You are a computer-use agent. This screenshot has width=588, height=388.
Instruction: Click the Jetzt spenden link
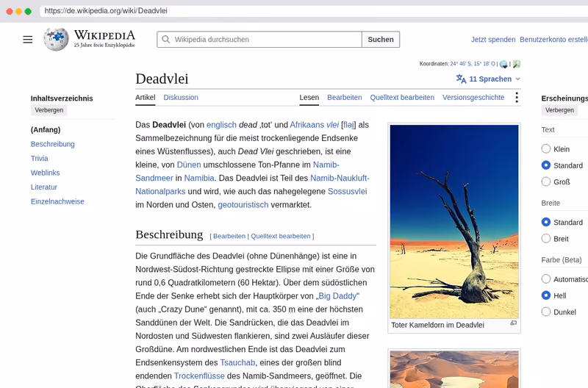493,40
